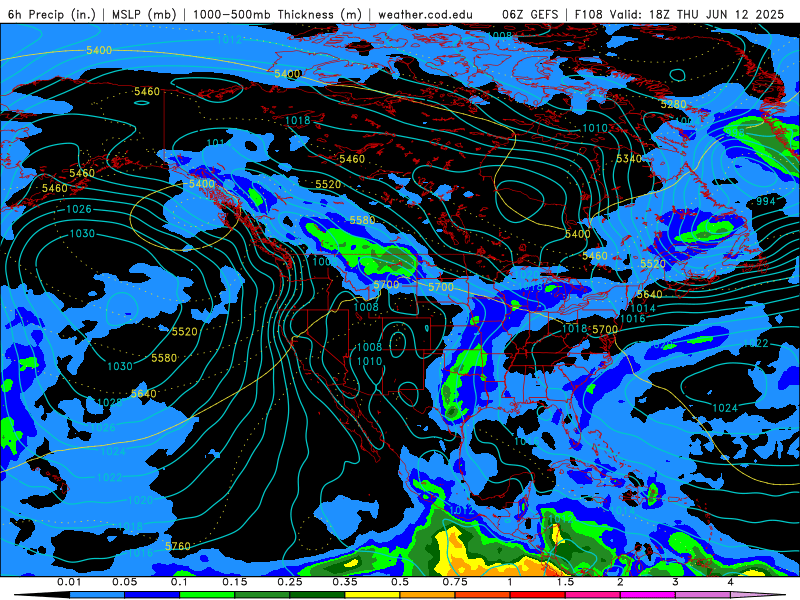Click the 3 value on precipitation color scale
Viewport: 800px width, 600px height.
pos(676,582)
